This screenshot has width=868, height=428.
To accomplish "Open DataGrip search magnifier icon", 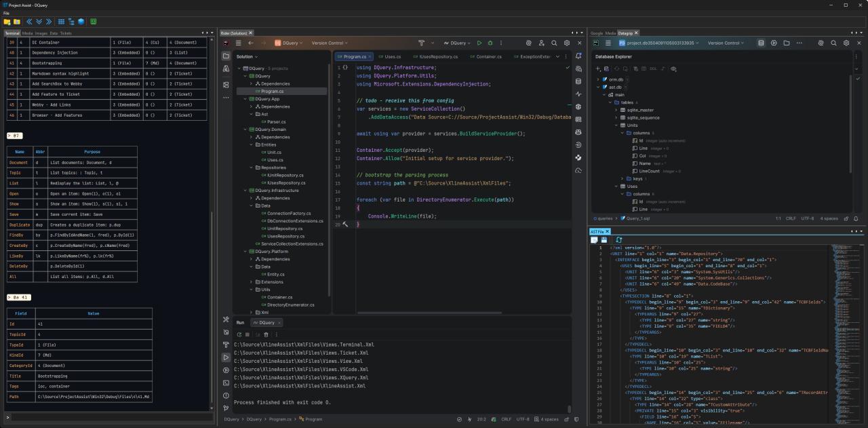I will pyautogui.click(x=833, y=43).
